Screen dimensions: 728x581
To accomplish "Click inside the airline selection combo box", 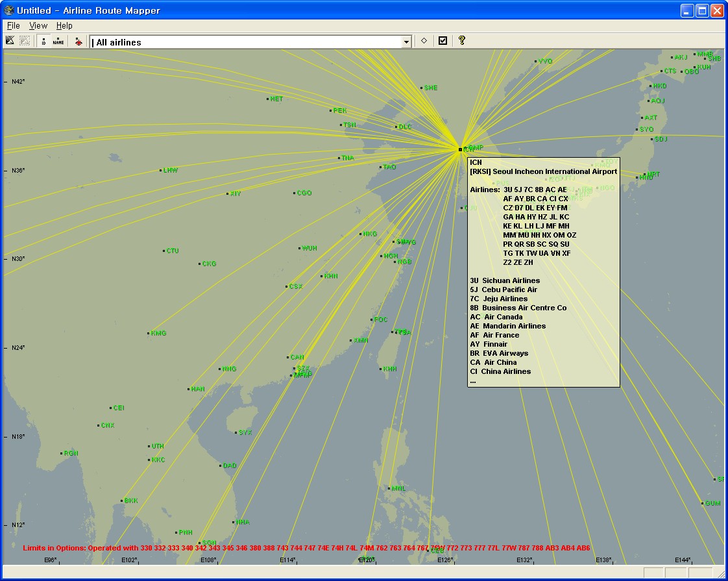I will point(247,41).
